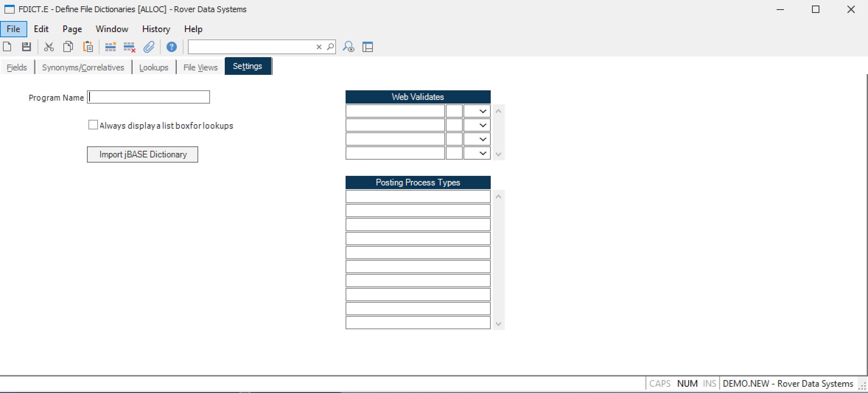Click the Copy icon in the toolbar
Image resolution: width=868 pixels, height=393 pixels.
point(68,47)
